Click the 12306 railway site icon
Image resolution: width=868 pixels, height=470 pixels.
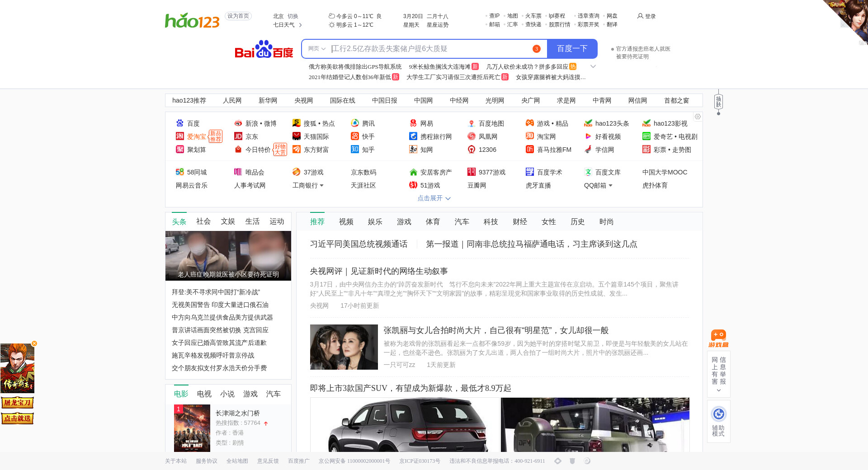click(x=471, y=150)
